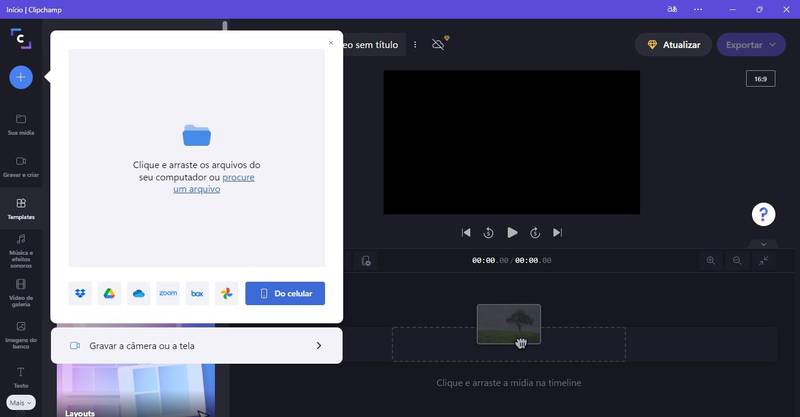The width and height of the screenshot is (800, 417).
Task: Skip to the end of video
Action: [558, 233]
